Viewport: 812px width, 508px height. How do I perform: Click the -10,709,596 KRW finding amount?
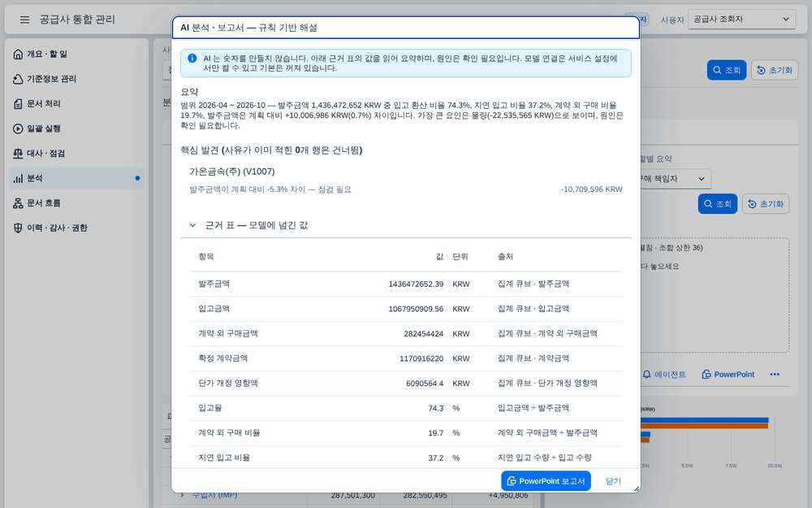pyautogui.click(x=592, y=189)
